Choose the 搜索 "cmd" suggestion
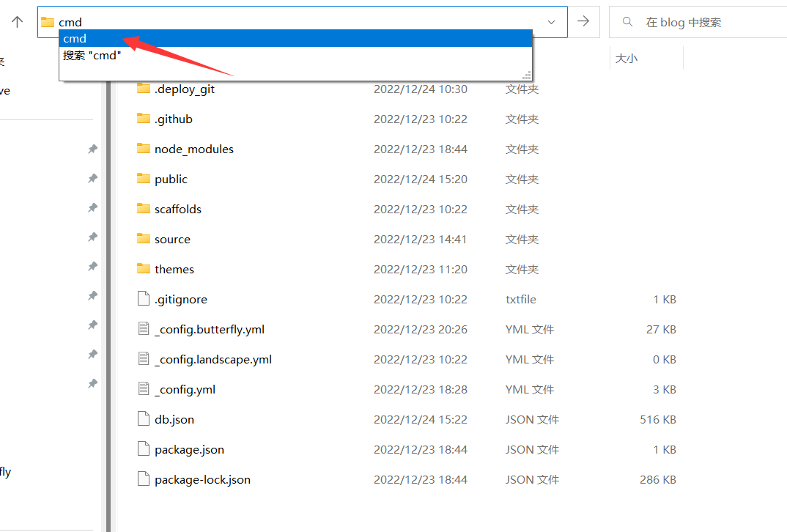 (92, 55)
